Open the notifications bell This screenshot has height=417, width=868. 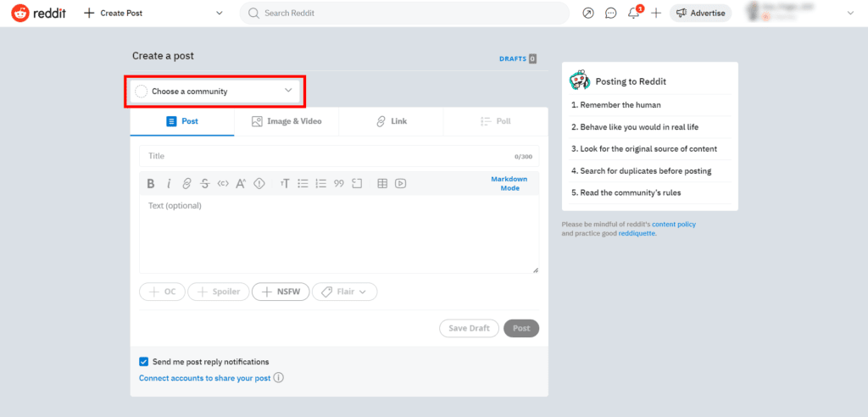[x=633, y=13]
